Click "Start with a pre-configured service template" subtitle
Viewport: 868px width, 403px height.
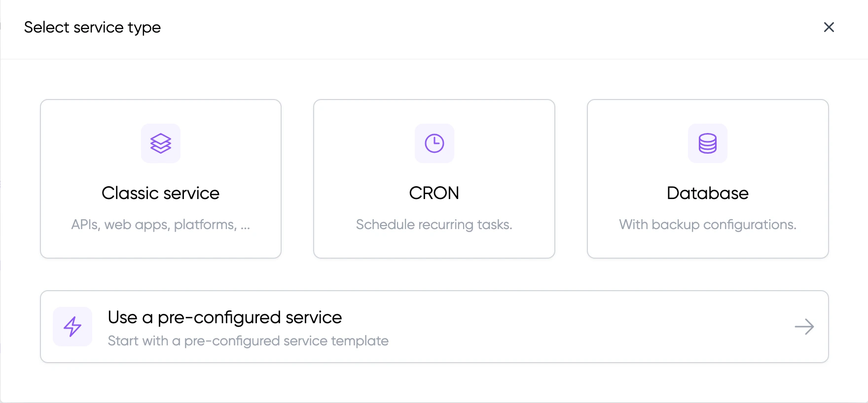click(x=248, y=341)
